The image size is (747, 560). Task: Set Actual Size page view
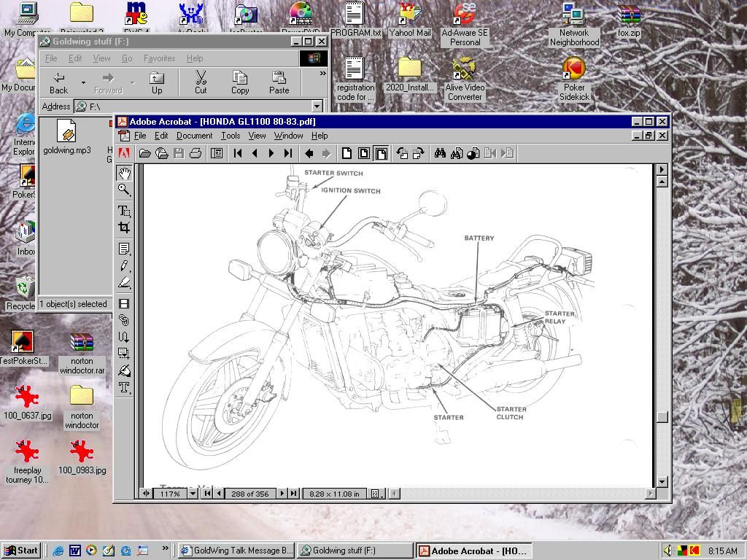347,153
